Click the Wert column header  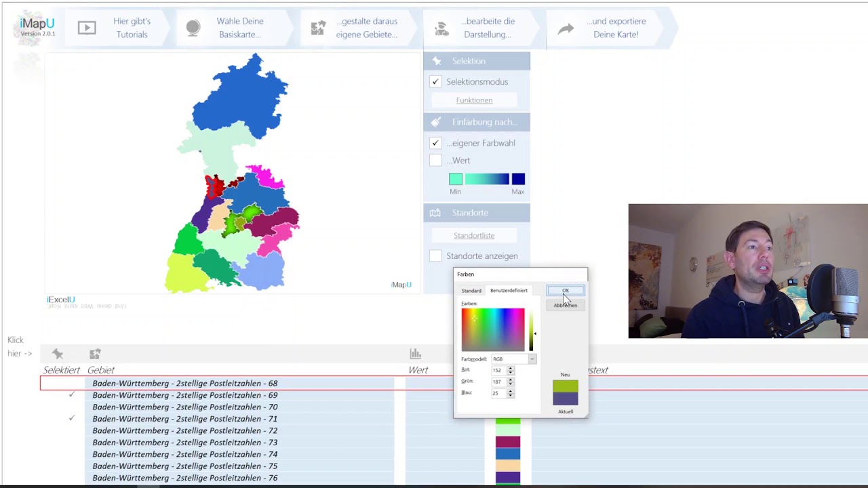418,370
